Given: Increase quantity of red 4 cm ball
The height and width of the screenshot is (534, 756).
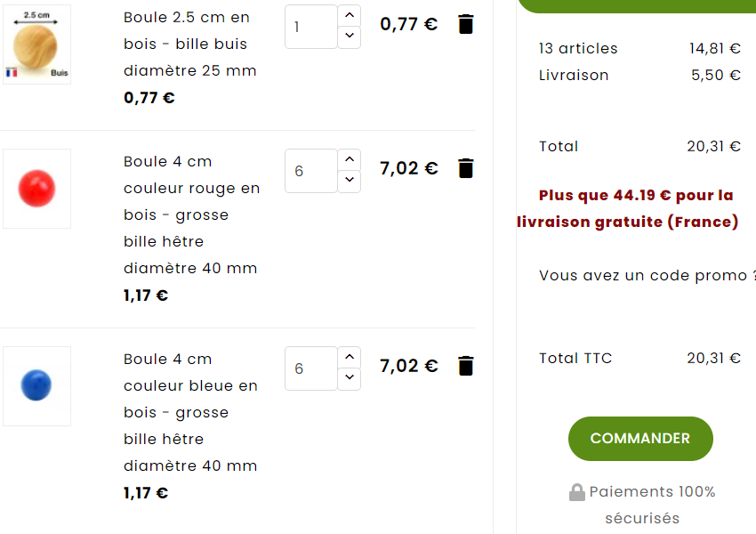Looking at the screenshot, I should pyautogui.click(x=350, y=159).
